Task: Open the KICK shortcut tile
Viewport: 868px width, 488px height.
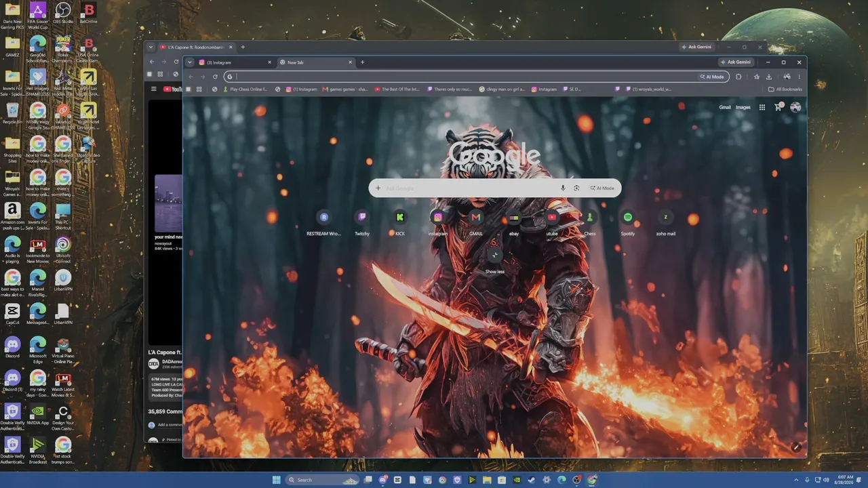Action: (400, 223)
